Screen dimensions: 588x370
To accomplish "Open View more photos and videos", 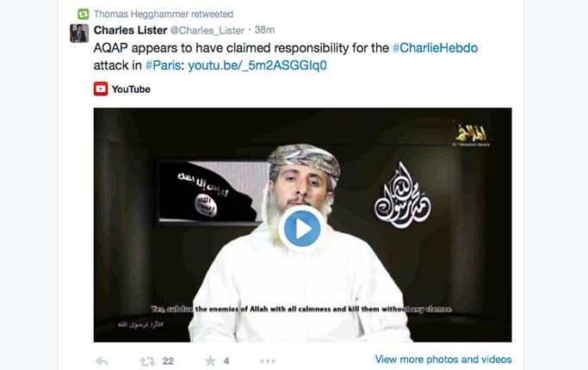I will coord(443,359).
